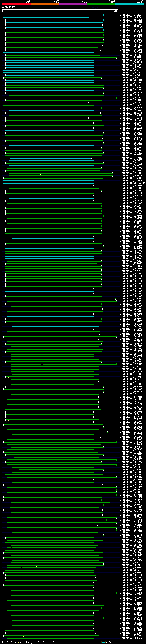The width and height of the screenshot is (146, 644).
Task: Select the UniRef100_A9SRN1 label
Action: 131,58
